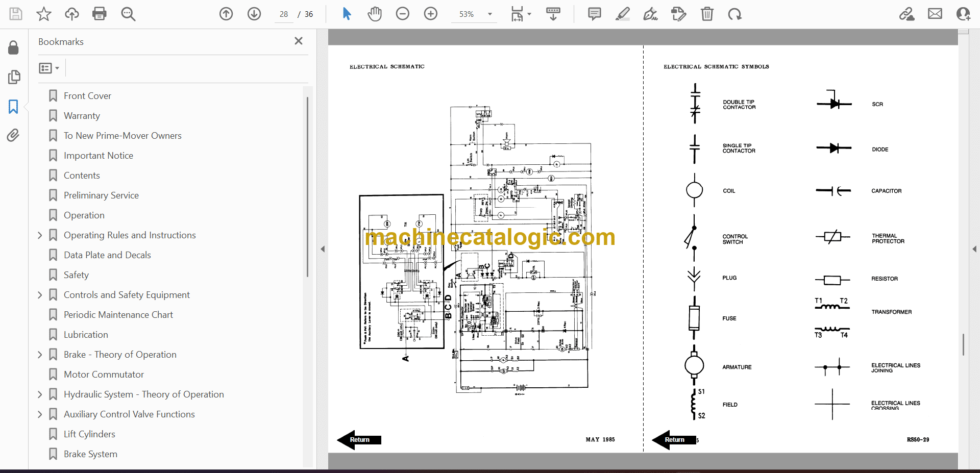
Task: Open the Sign document pen tool
Action: [x=651, y=14]
